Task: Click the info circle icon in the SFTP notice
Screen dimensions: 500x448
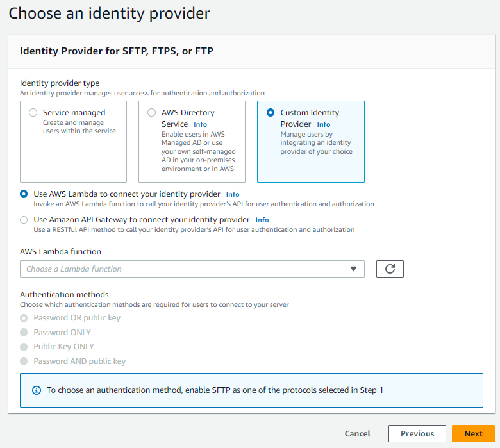Action: click(36, 390)
